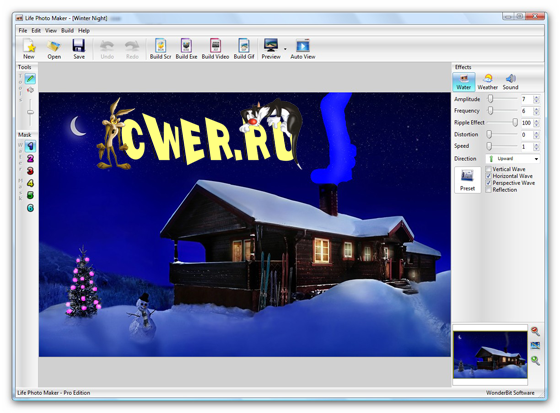Switch to the Weather effects tab

coord(488,81)
